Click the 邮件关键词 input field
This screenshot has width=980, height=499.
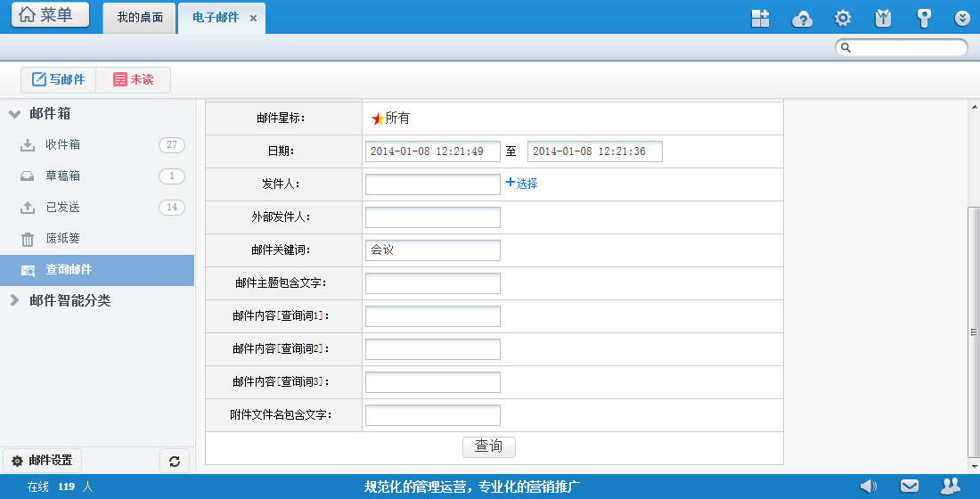pyautogui.click(x=432, y=250)
